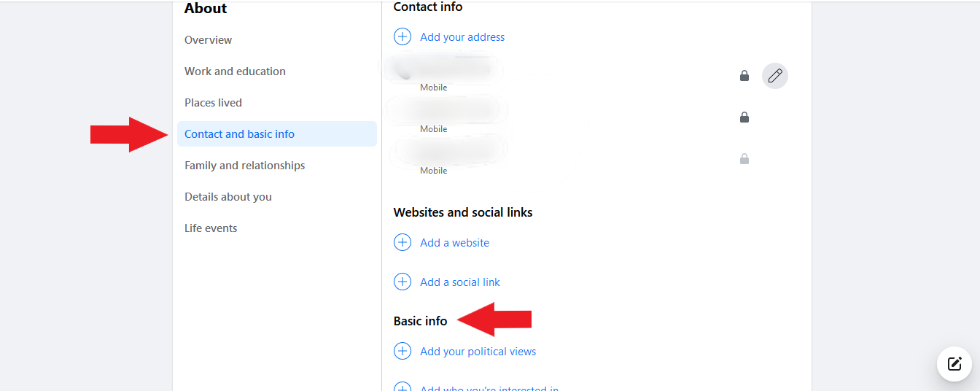Viewport: 980px width, 391px height.
Task: Click Add your address link
Action: [x=462, y=37]
